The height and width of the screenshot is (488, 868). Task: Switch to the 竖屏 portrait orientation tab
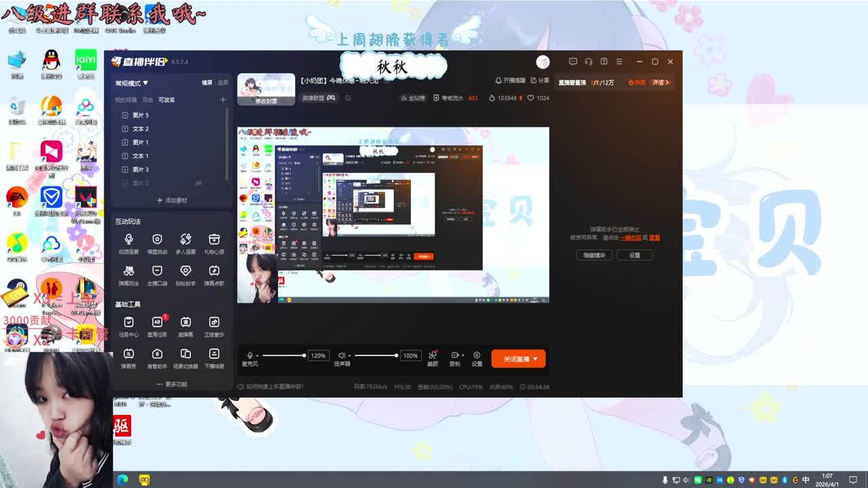(222, 83)
